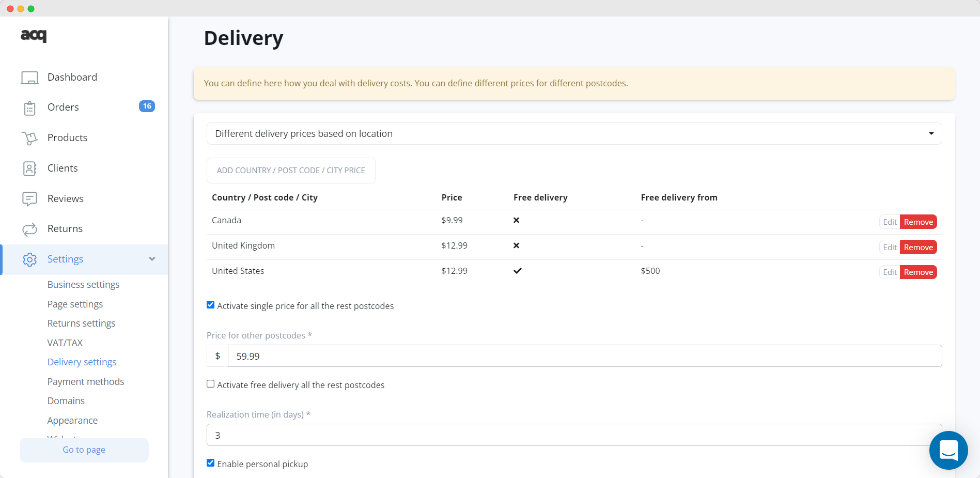Screen dimensions: 980x478
Task: Click the United Kingdom $12.99 price
Action: (454, 245)
